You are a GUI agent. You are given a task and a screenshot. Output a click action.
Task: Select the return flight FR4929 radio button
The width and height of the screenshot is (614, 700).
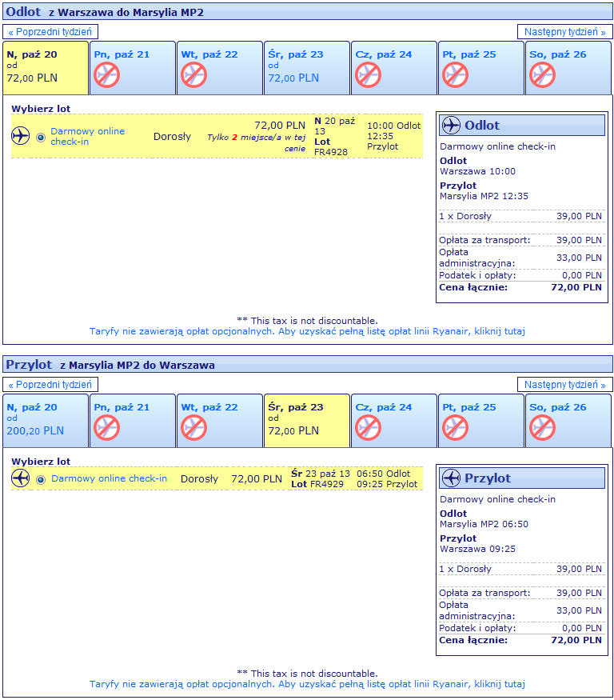click(x=41, y=479)
